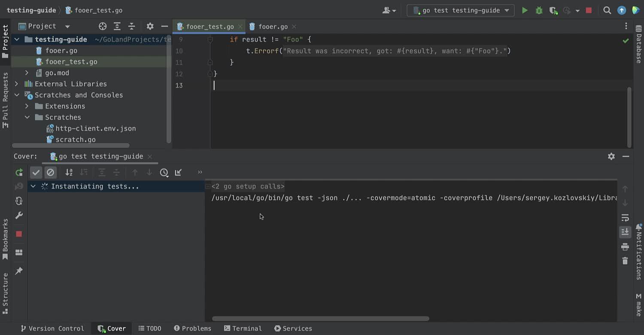The height and width of the screenshot is (335, 644).
Task: Open the Terminal tool window tab
Action: (x=243, y=329)
